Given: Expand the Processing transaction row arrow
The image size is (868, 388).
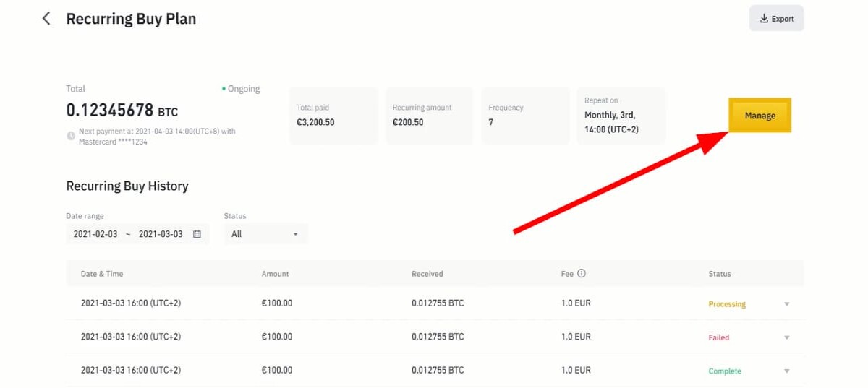Looking at the screenshot, I should 787,304.
